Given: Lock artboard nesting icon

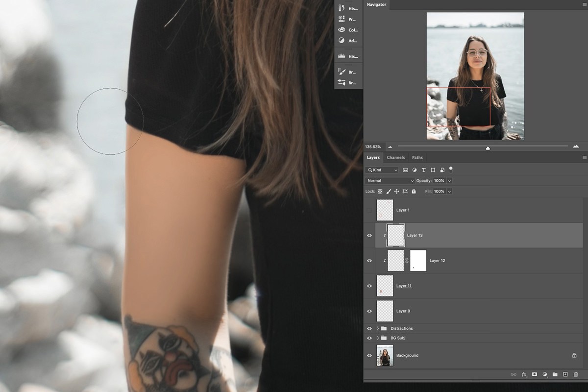Looking at the screenshot, I should 405,192.
